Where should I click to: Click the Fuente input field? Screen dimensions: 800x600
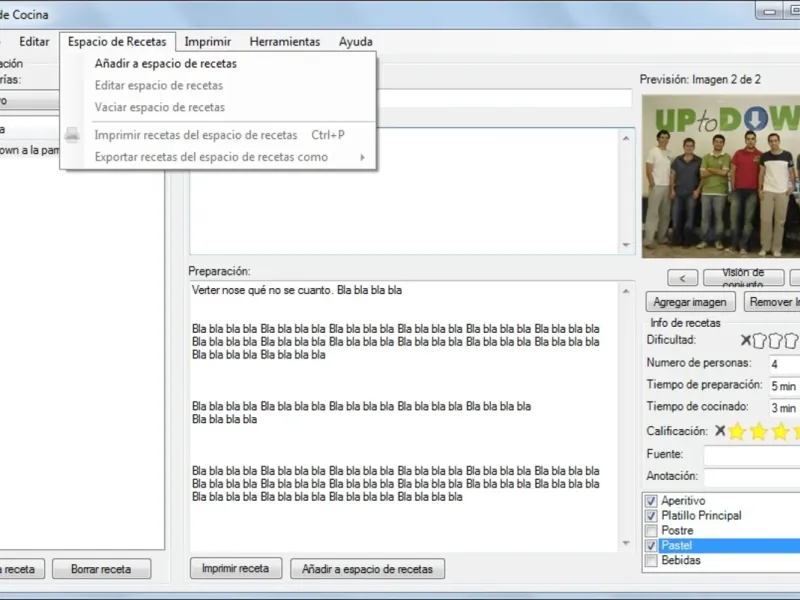pyautogui.click(x=752, y=455)
